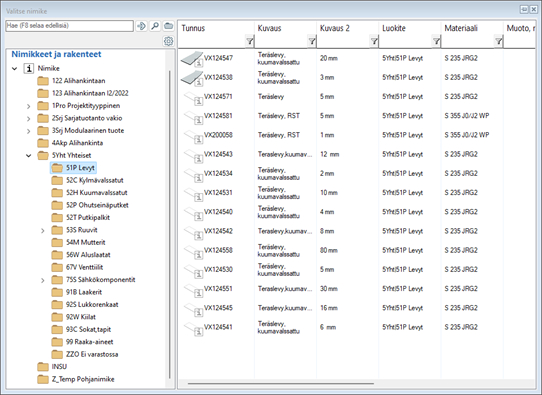Select the 56W Aluslaatat folder
The height and width of the screenshot is (395, 542).
[81, 255]
